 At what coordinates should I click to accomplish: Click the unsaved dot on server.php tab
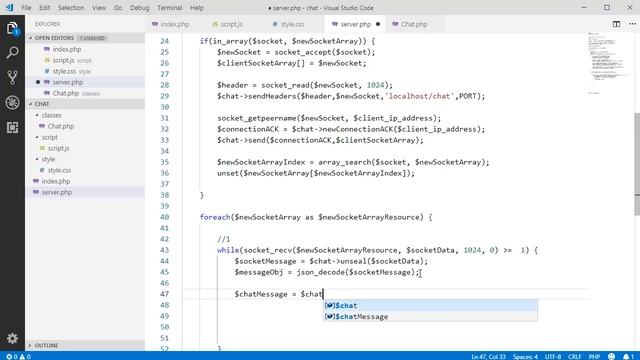[x=378, y=24]
